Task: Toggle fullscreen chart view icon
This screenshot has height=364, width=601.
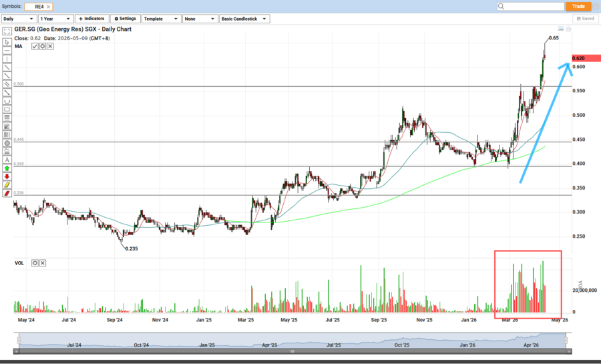Action: (7, 32)
